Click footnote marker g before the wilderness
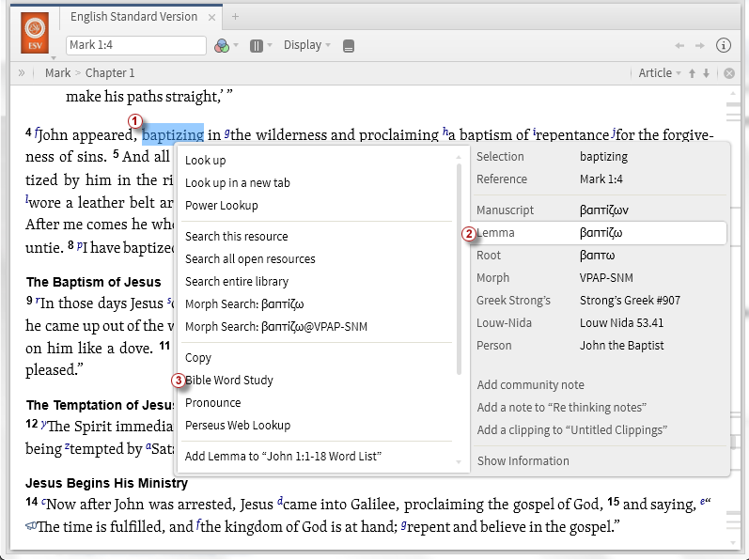The height and width of the screenshot is (560, 749). pyautogui.click(x=226, y=132)
